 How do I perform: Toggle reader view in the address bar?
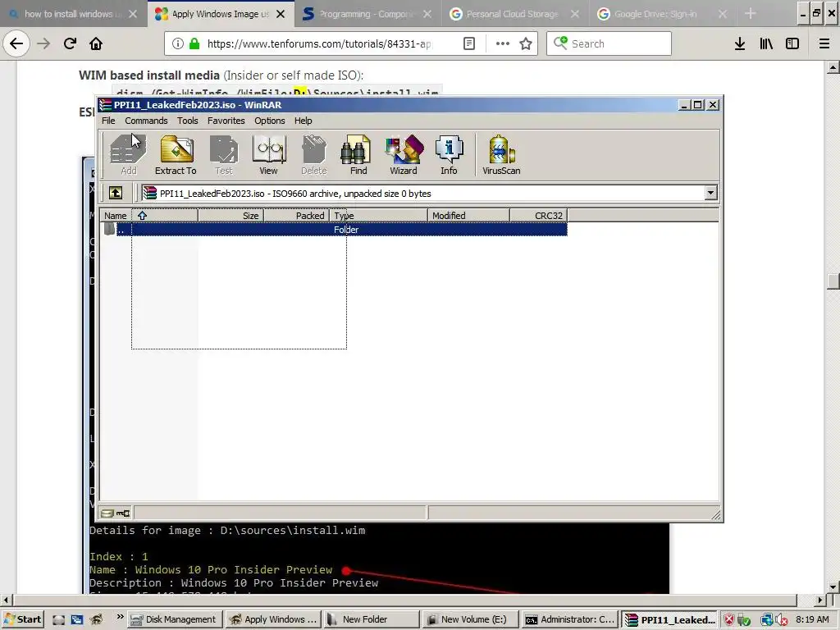click(468, 43)
